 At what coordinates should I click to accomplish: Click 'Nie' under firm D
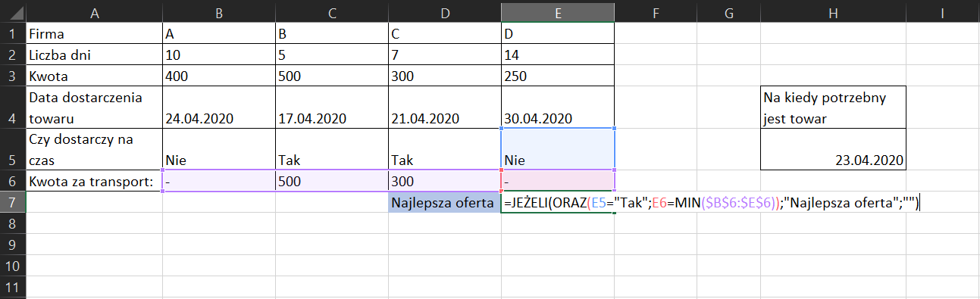point(558,149)
